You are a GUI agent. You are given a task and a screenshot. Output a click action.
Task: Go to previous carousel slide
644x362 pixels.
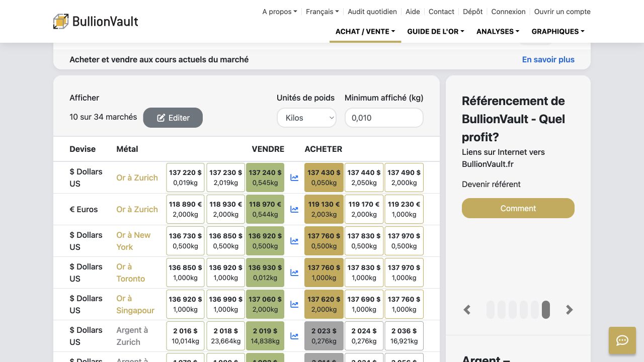[x=467, y=310]
